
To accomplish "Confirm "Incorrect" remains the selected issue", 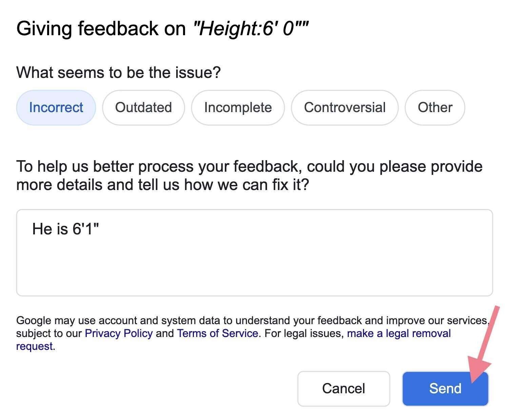I will tap(56, 107).
